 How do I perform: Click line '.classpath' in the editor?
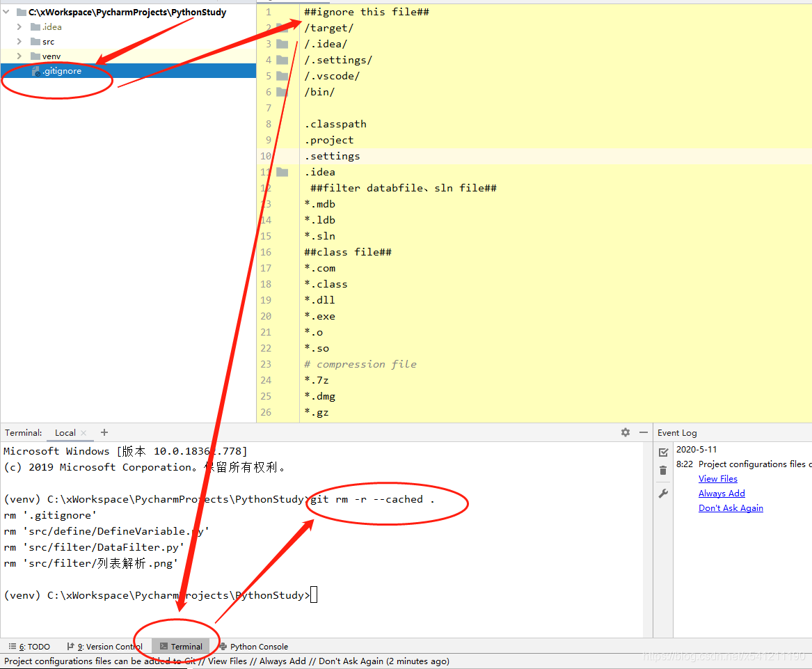pos(335,124)
